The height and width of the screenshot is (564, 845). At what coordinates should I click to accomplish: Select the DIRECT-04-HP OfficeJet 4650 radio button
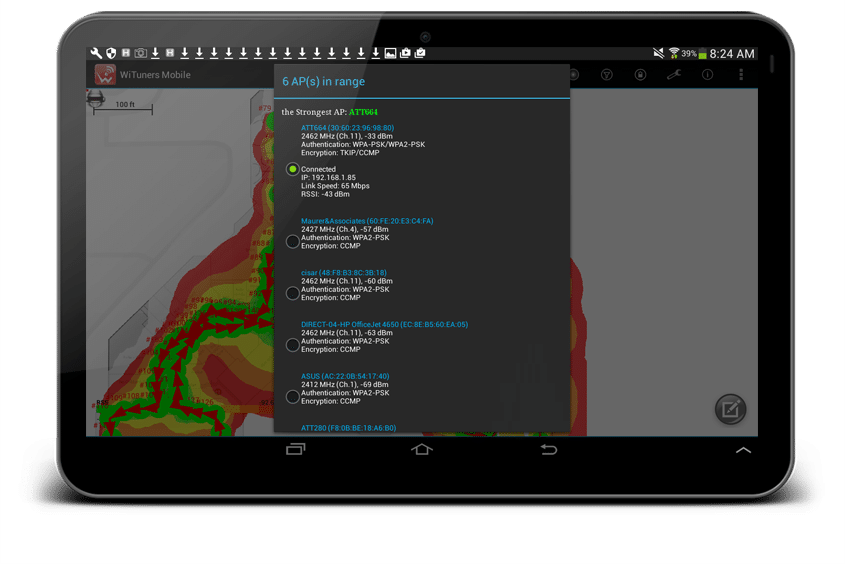292,345
